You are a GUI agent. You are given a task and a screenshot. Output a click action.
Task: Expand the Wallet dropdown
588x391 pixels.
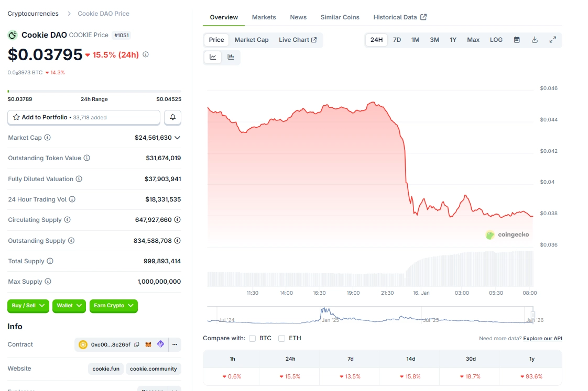point(69,306)
